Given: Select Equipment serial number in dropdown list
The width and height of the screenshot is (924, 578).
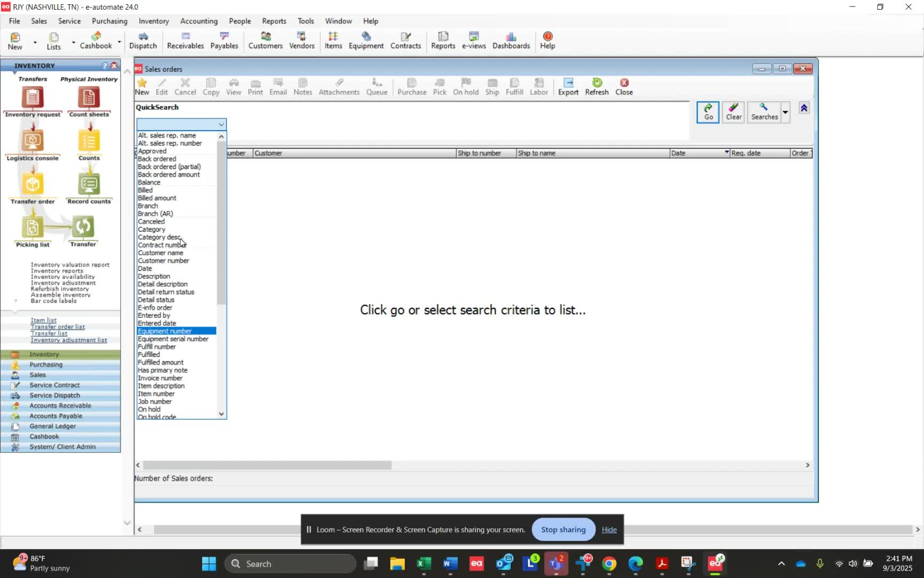Looking at the screenshot, I should pos(173,339).
